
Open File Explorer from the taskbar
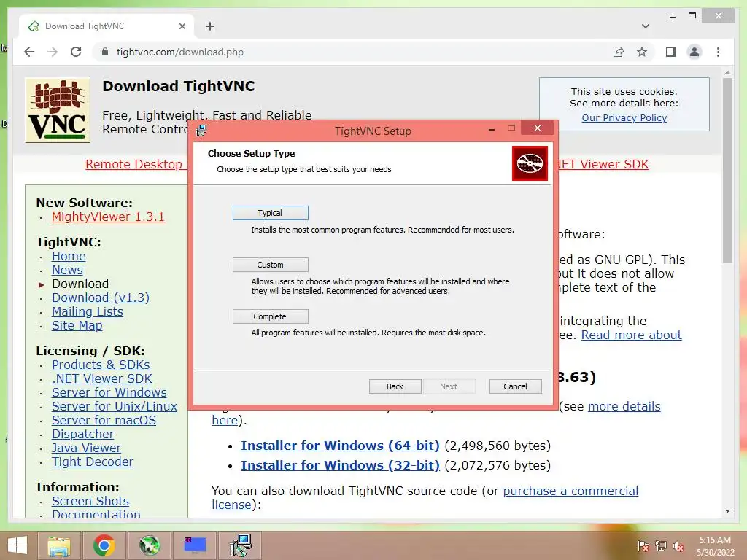coord(58,545)
